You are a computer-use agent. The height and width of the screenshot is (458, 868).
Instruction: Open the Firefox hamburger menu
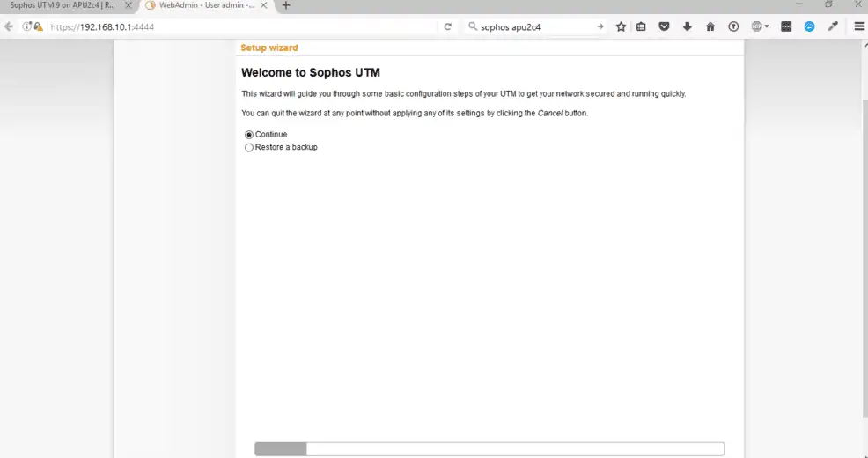point(859,26)
